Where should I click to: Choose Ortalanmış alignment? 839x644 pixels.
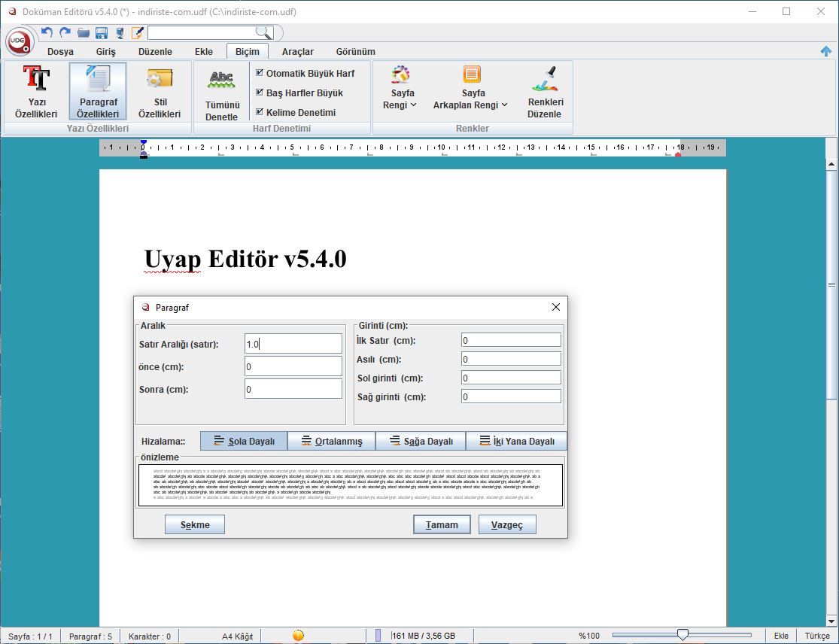pyautogui.click(x=332, y=441)
